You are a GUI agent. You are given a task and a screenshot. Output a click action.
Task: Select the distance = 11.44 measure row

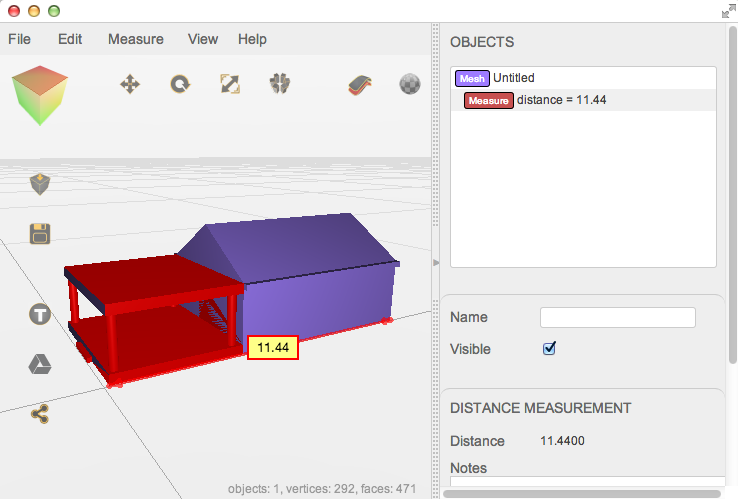point(583,100)
